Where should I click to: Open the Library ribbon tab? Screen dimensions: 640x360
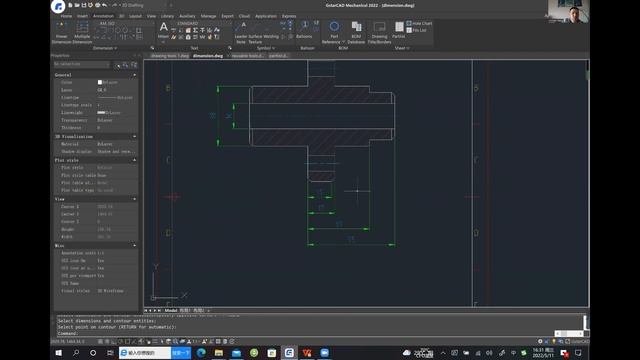click(167, 16)
